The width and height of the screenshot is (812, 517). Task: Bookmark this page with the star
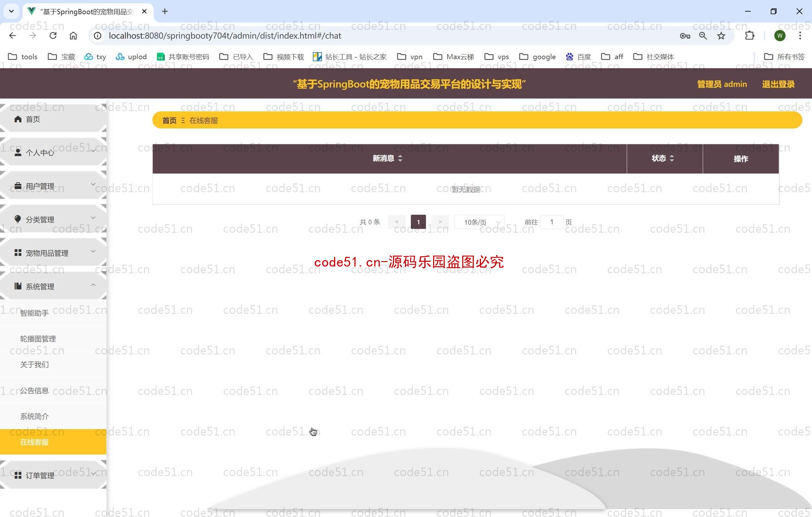tap(721, 36)
